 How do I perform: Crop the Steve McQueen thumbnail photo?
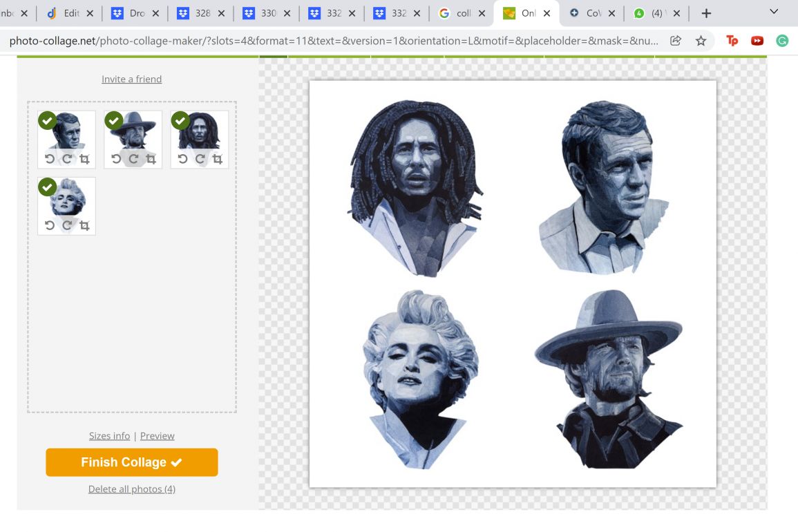(x=84, y=160)
